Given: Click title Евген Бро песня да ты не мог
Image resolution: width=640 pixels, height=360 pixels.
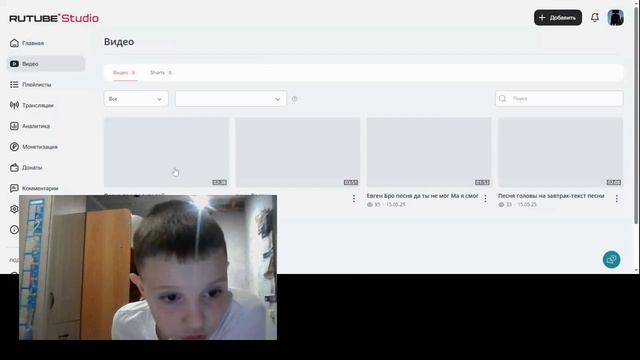Looking at the screenshot, I should coord(422,196).
